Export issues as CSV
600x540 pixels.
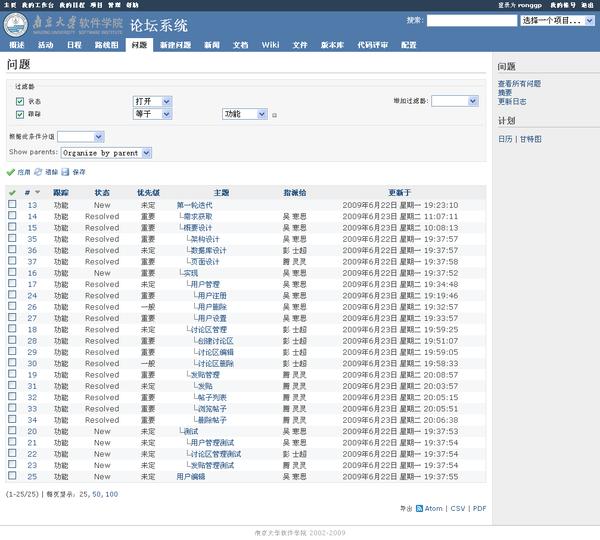pyautogui.click(x=458, y=508)
